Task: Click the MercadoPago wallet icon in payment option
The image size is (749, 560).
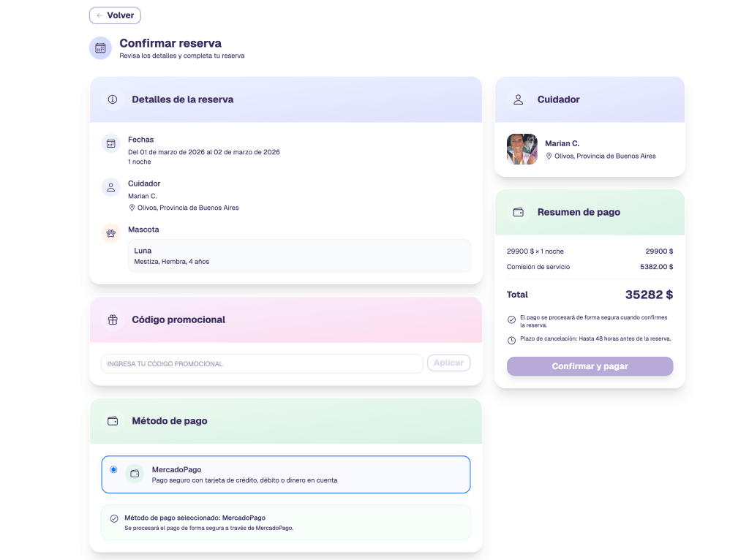Action: click(135, 474)
